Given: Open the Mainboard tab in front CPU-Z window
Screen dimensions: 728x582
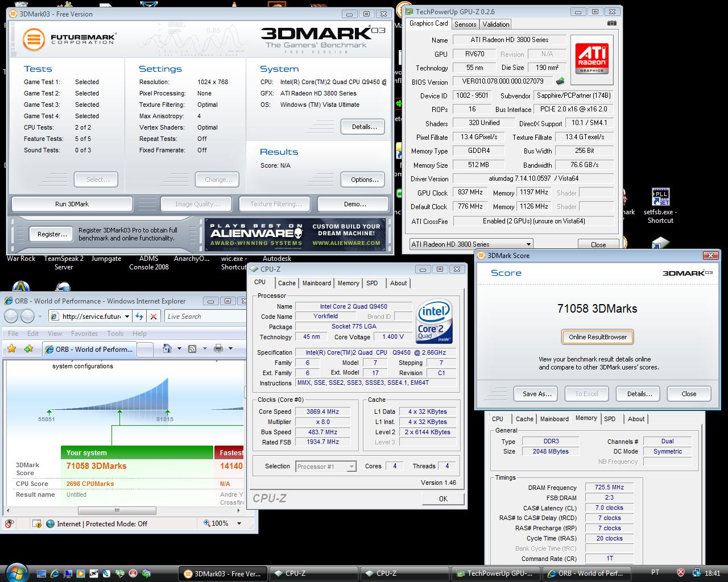Looking at the screenshot, I should coord(317,283).
